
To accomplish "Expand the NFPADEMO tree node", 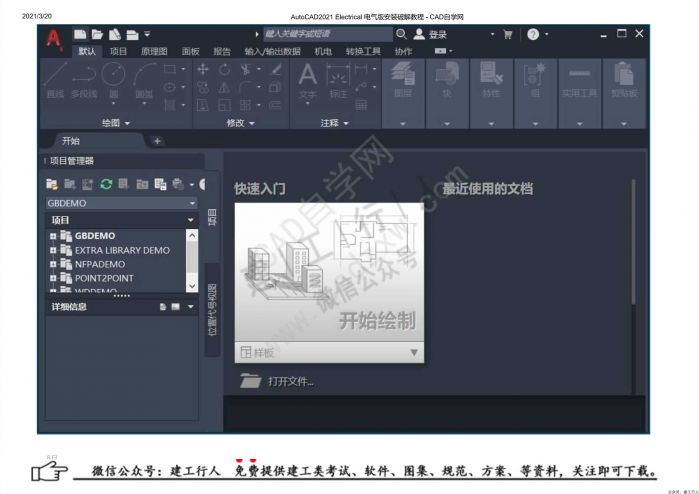I will click(x=53, y=264).
